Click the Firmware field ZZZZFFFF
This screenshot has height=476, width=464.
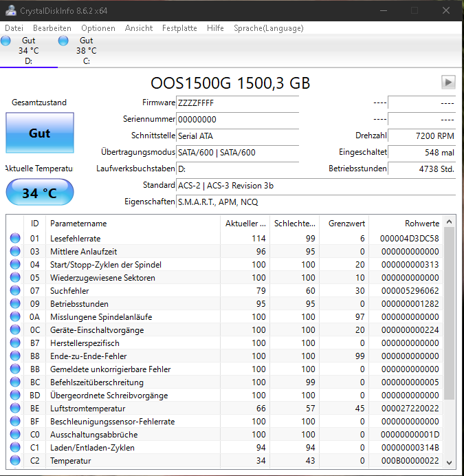(x=237, y=103)
